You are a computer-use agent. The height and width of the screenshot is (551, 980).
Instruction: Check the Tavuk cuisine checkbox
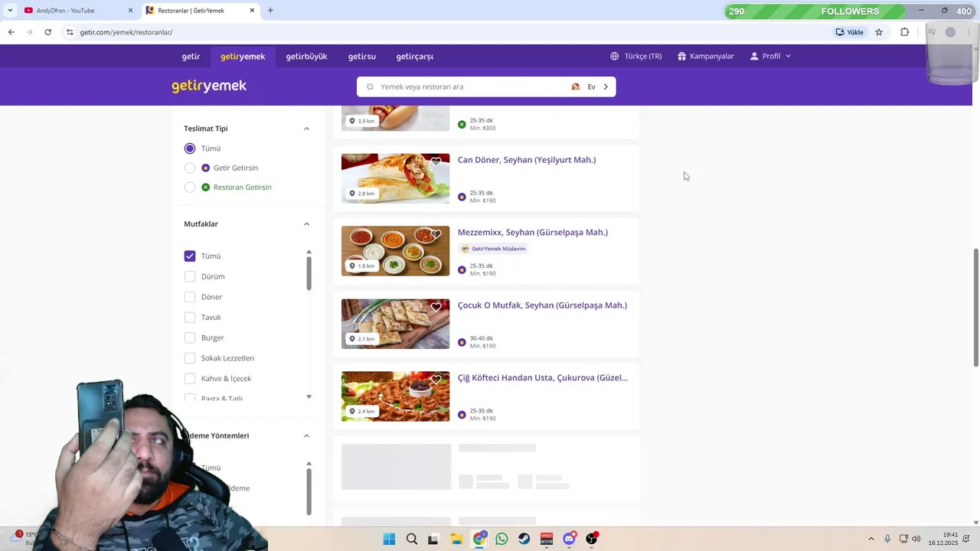click(x=190, y=317)
